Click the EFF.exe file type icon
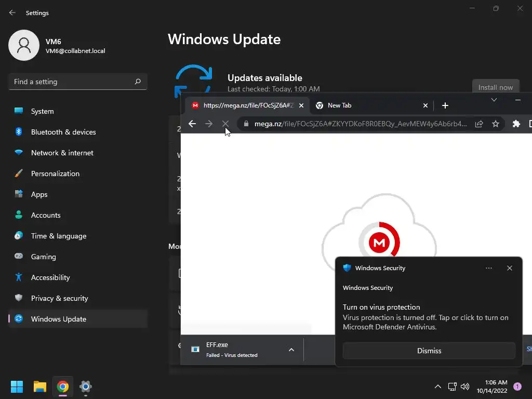532x399 pixels. [x=195, y=349]
